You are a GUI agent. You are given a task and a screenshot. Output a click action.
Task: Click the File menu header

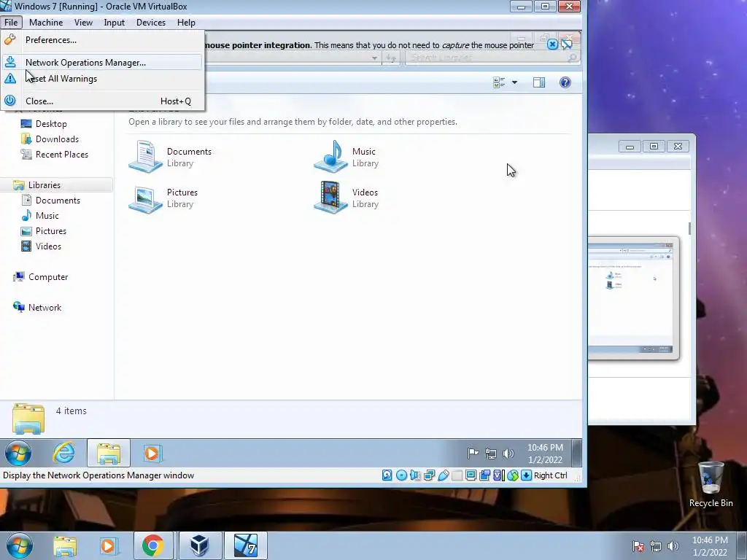coord(11,23)
